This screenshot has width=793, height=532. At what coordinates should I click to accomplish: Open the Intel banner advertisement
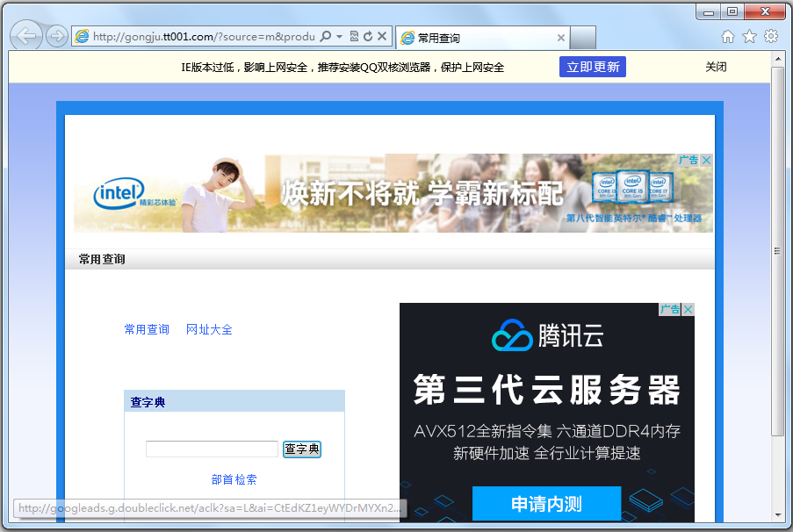393,193
